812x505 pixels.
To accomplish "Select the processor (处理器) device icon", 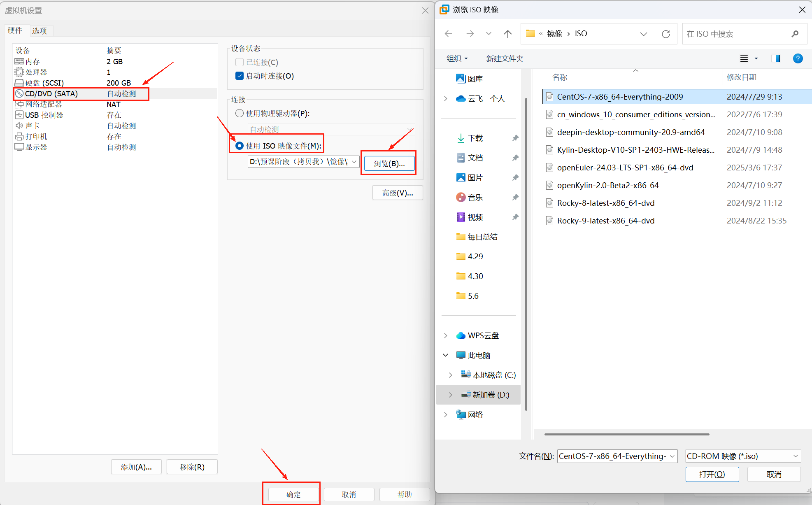I will 19,72.
